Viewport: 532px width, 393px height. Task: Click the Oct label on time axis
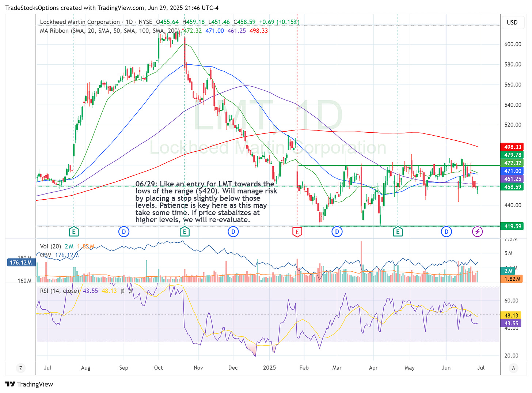point(159,368)
